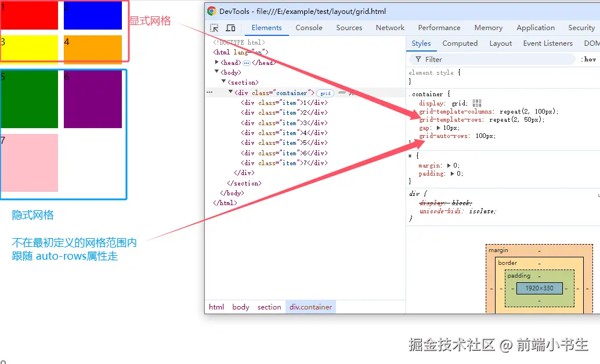The height and width of the screenshot is (364, 600).
Task: Toggle the :hov element state button
Action: coord(590,59)
